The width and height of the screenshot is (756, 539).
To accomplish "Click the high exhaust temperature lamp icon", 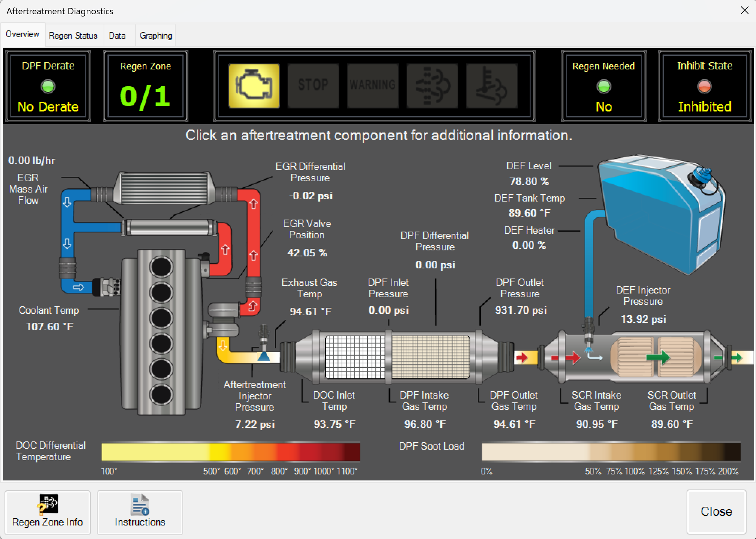I will coord(491,86).
